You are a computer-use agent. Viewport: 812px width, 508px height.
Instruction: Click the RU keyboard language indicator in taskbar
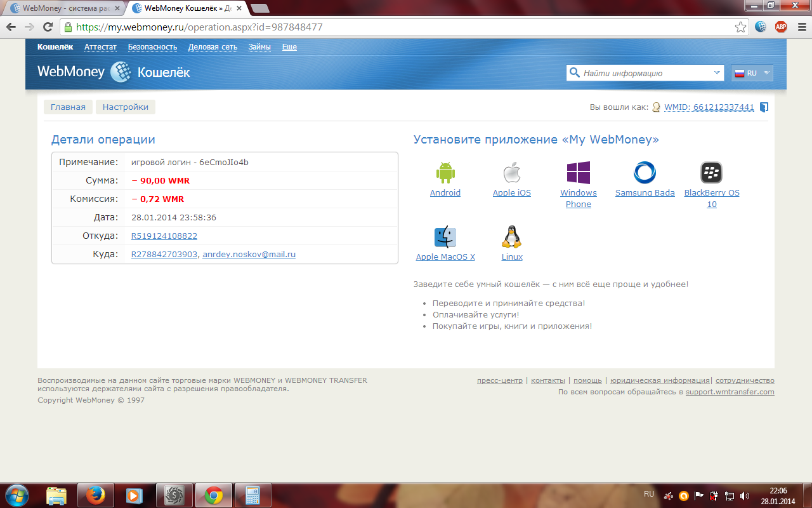[x=649, y=494]
